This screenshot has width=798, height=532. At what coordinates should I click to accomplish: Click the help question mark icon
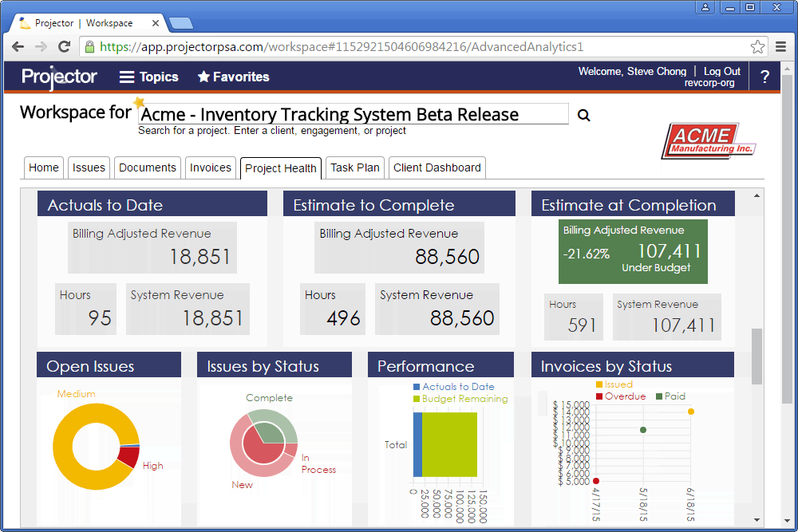click(x=764, y=77)
